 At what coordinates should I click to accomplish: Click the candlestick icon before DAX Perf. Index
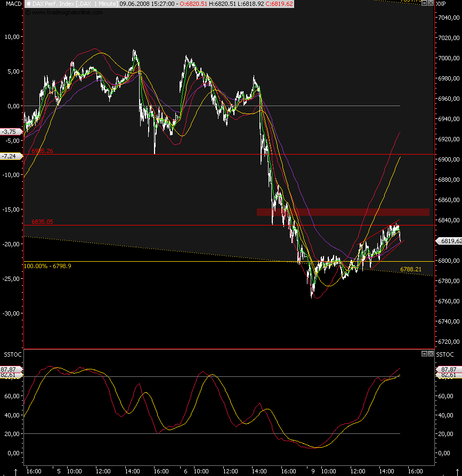coord(29,4)
